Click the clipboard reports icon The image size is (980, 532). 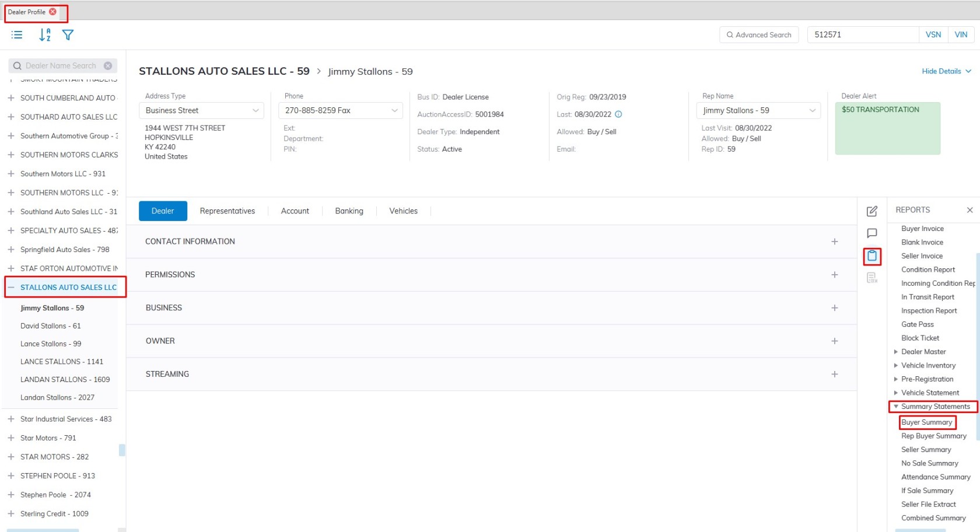[x=871, y=256]
